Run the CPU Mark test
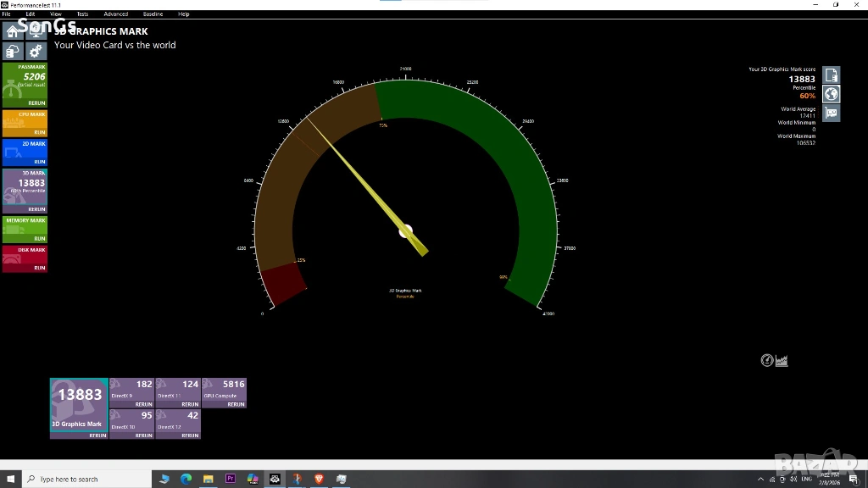 tap(39, 132)
